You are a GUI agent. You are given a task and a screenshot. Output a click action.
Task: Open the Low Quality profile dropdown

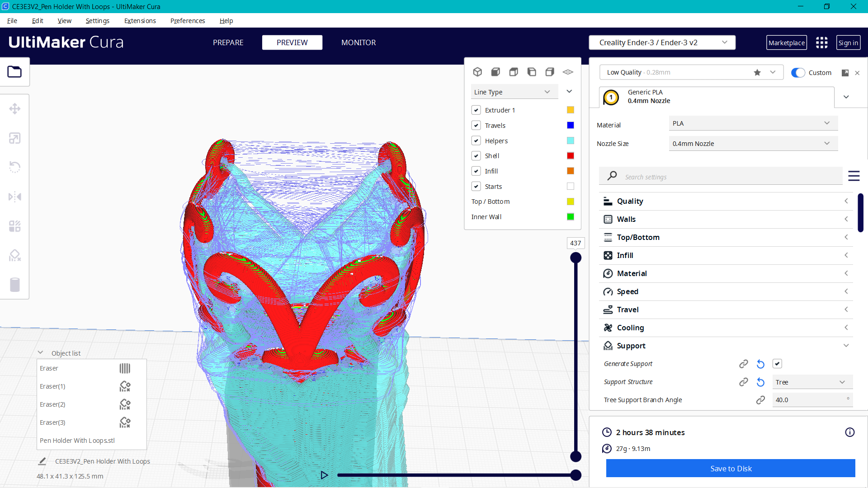(691, 72)
